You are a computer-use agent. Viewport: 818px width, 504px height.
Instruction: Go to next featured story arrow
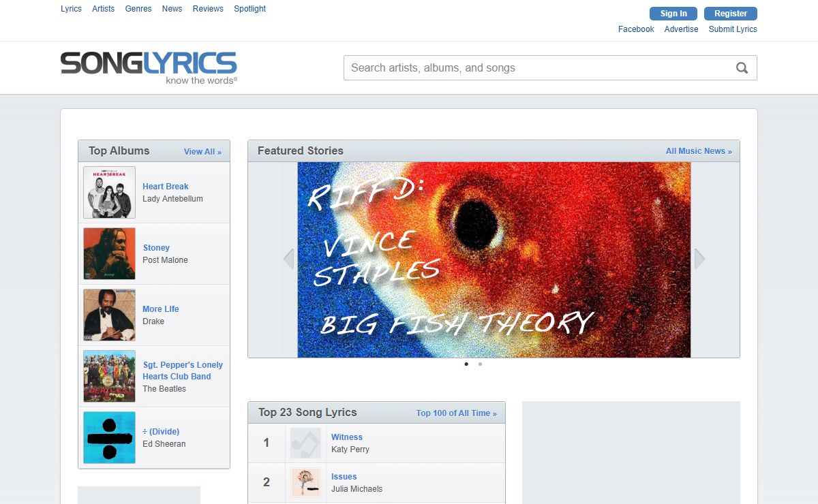pyautogui.click(x=699, y=259)
